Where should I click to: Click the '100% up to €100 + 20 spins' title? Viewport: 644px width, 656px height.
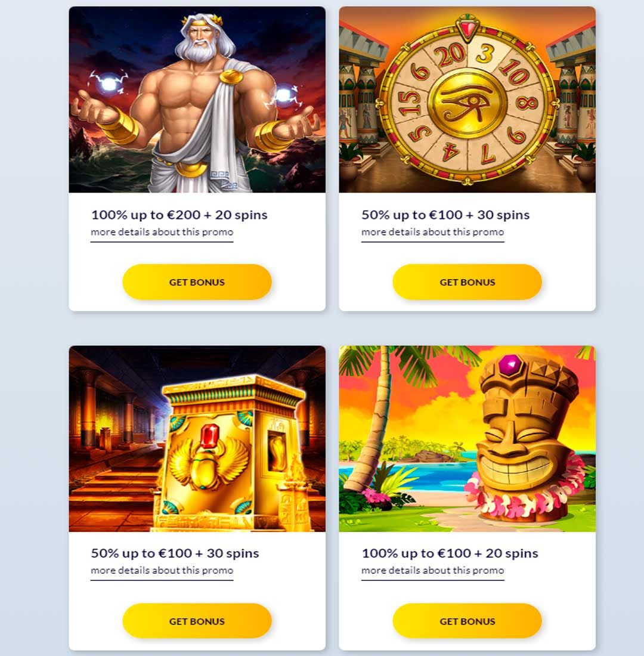450,553
